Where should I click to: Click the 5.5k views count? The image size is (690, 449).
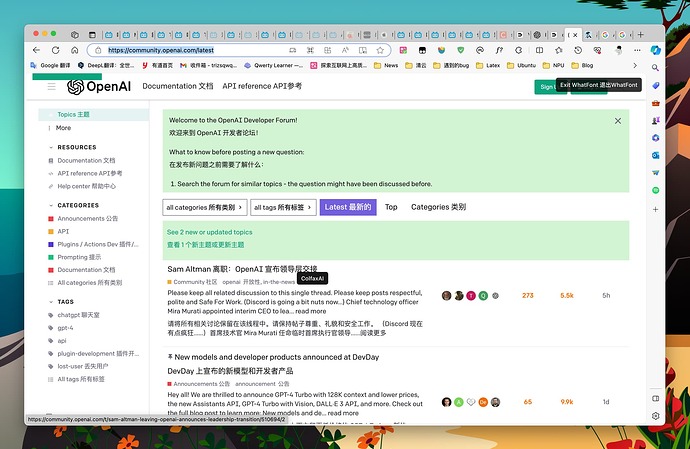(567, 296)
